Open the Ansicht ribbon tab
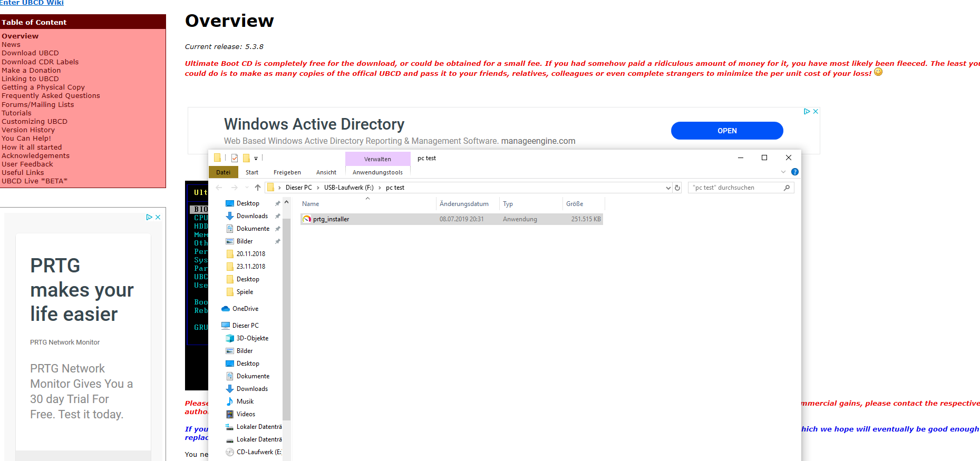Image resolution: width=980 pixels, height=461 pixels. [326, 172]
